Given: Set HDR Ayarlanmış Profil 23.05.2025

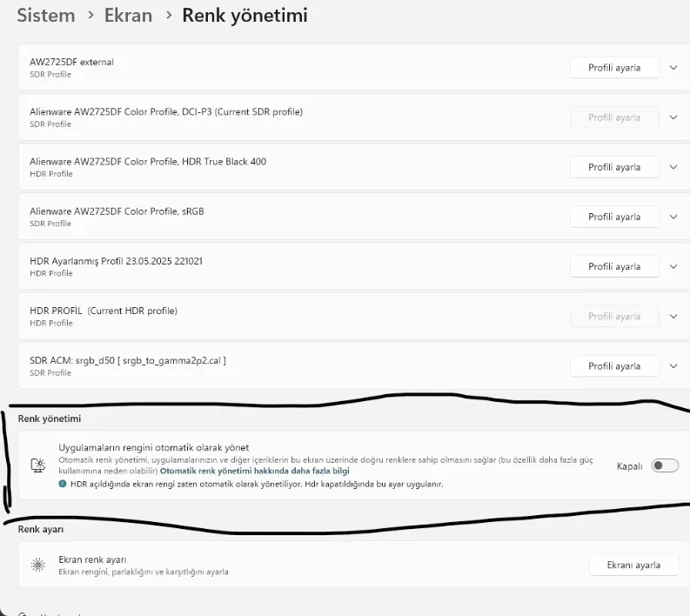Looking at the screenshot, I should point(614,266).
